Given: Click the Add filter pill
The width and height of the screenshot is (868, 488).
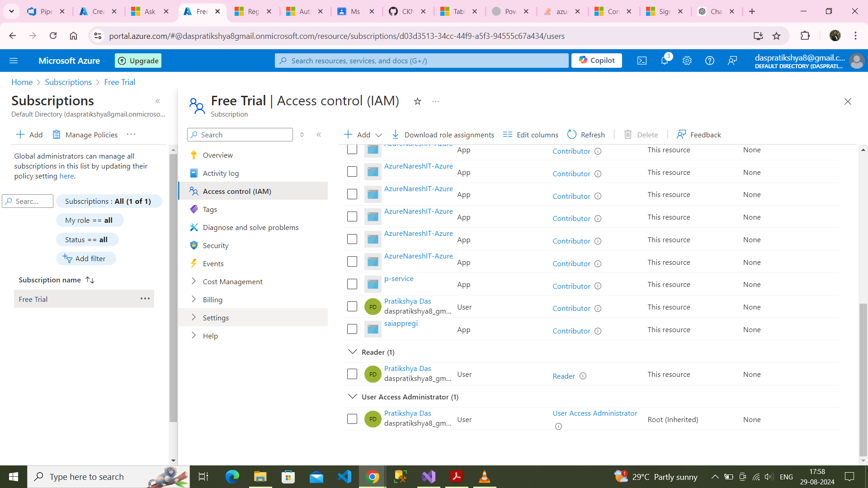Looking at the screenshot, I should (86, 258).
